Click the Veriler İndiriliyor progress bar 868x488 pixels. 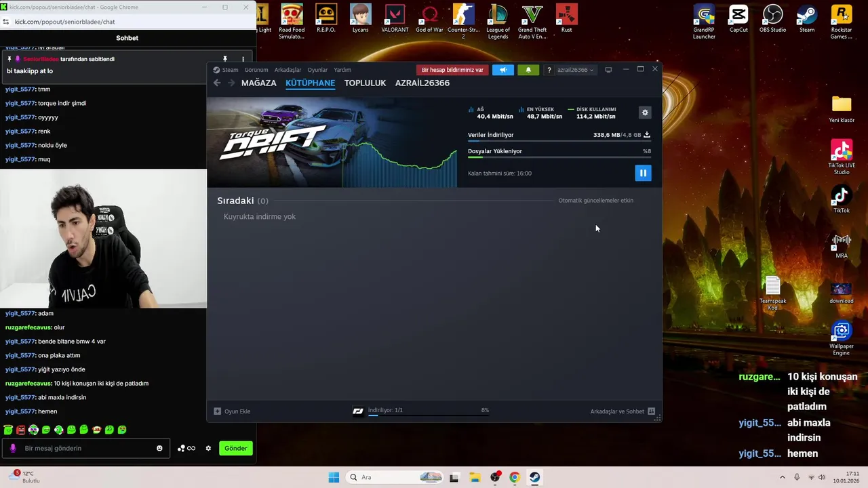pos(559,141)
